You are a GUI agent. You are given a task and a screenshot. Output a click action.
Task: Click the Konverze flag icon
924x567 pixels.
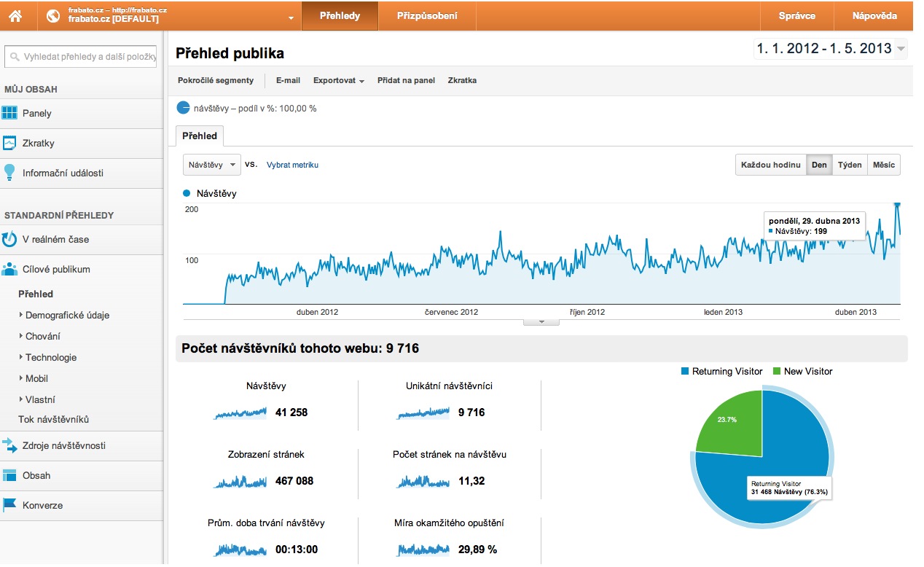(9, 505)
